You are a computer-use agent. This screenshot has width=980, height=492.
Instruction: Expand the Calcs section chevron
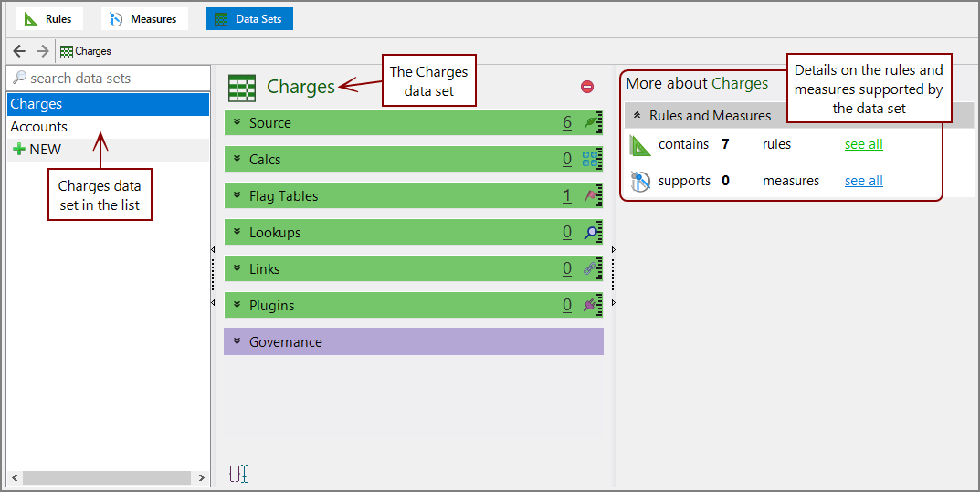[x=237, y=159]
